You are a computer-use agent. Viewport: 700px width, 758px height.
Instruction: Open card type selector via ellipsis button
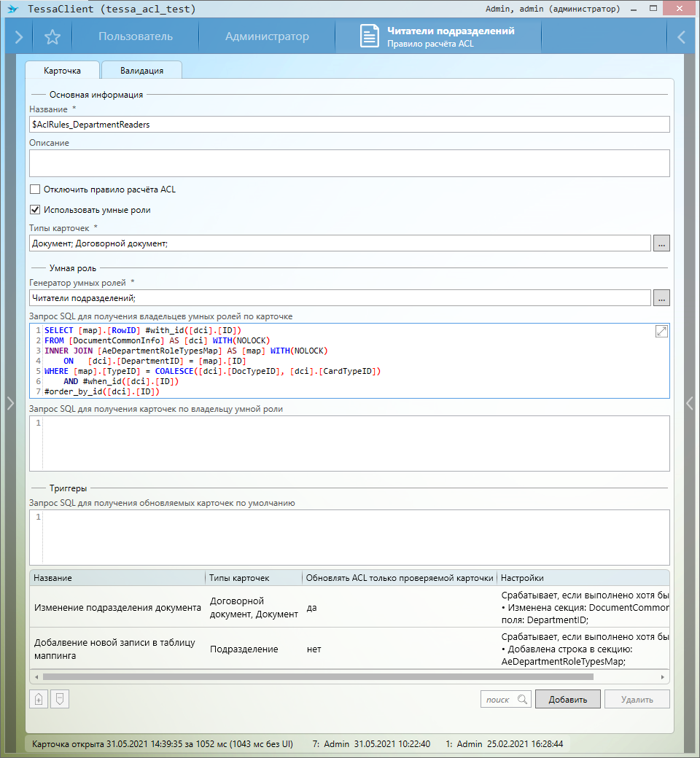661,243
